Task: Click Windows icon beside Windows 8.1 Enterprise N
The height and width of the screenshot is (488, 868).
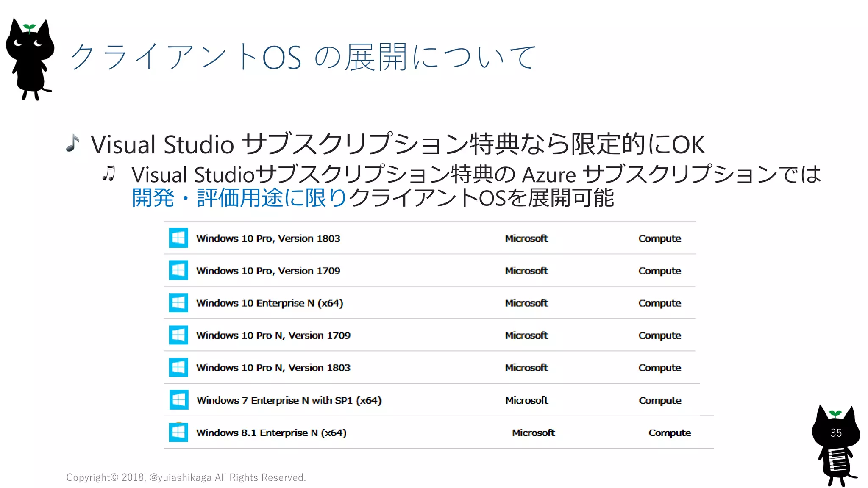Action: pyautogui.click(x=178, y=433)
